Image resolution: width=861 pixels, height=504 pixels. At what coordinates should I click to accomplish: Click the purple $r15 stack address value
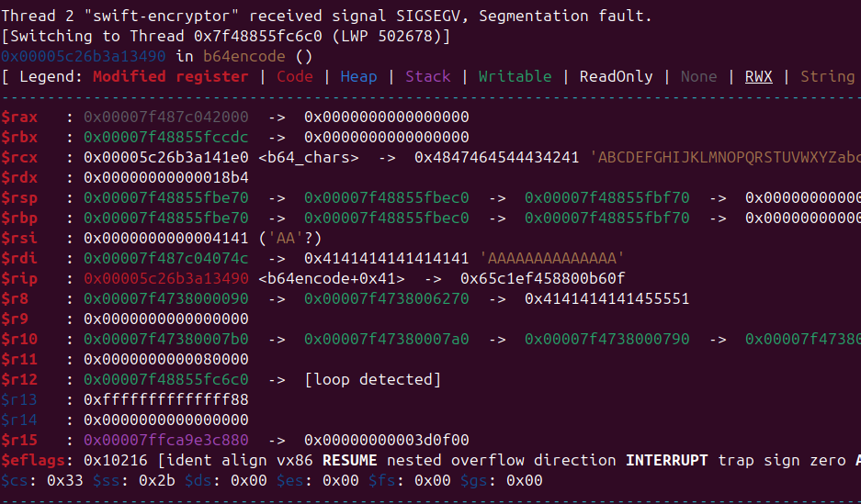click(x=165, y=440)
